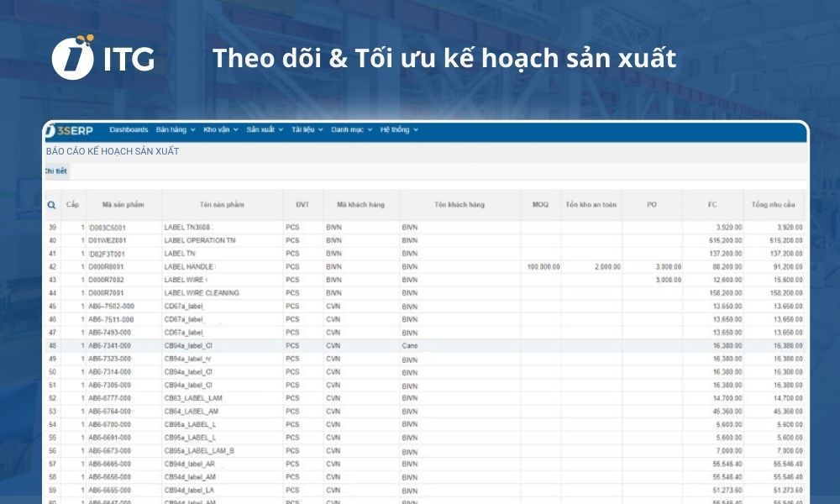Expand the Hệ thống dropdown
This screenshot has height=504, width=840.
tap(395, 130)
